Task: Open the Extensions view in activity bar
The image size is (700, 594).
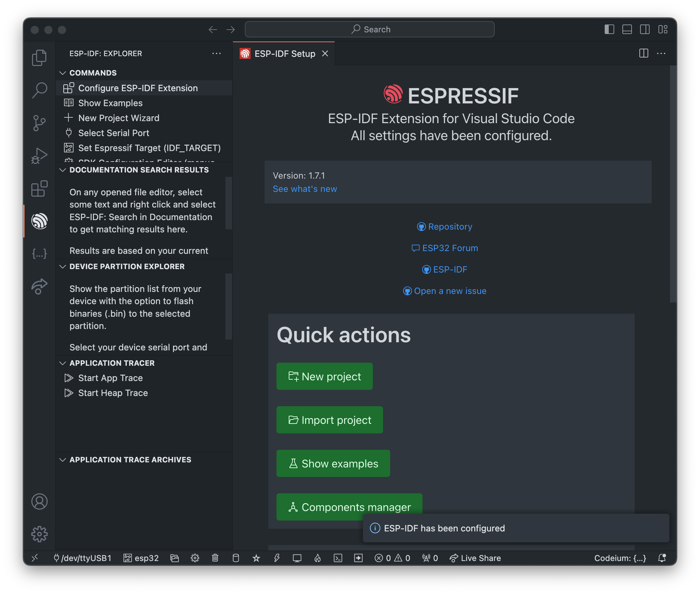Action: [x=39, y=188]
